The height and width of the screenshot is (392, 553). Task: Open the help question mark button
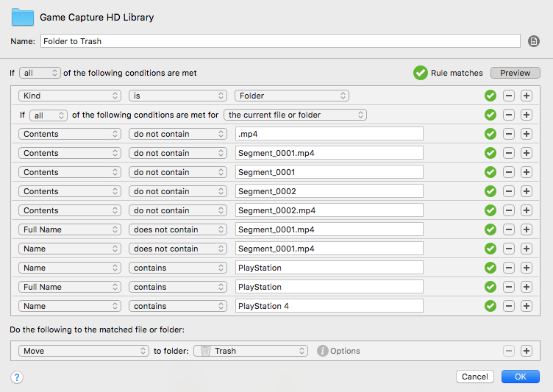pos(17,377)
